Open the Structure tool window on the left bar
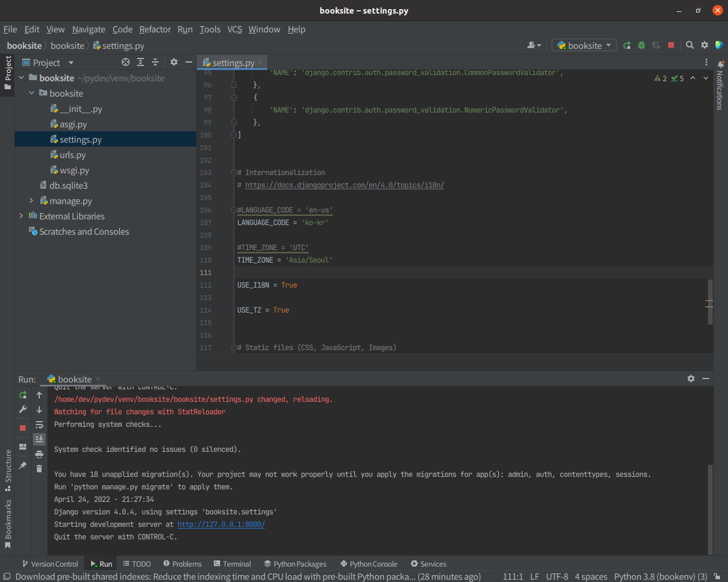Viewport: 728px width, 582px height. tap(8, 470)
